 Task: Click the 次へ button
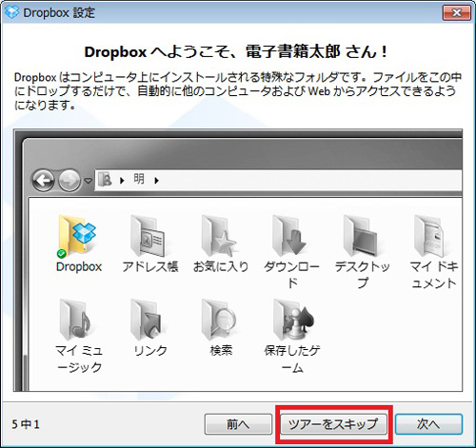point(428,424)
